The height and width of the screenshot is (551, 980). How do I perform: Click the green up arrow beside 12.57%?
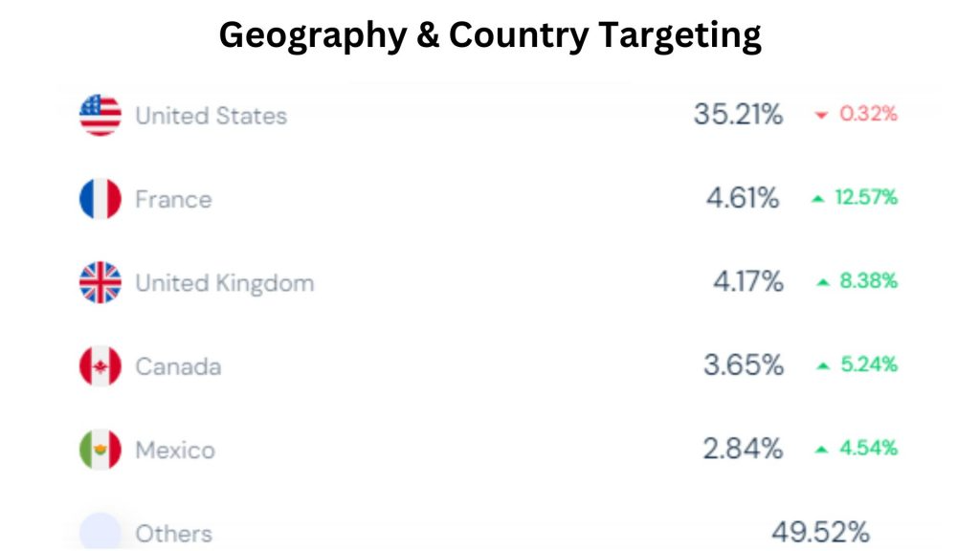click(817, 199)
